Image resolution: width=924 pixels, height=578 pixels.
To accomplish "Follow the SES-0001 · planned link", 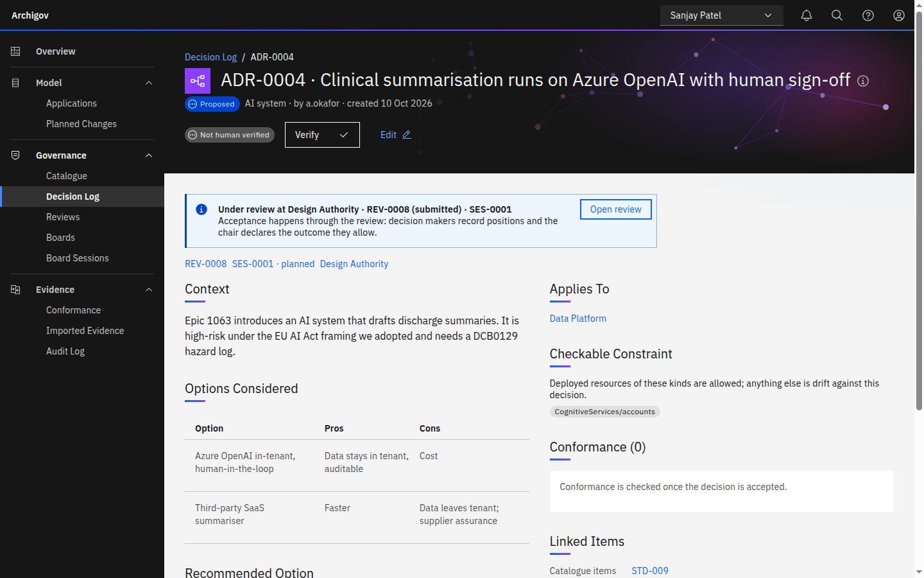I will point(273,264).
